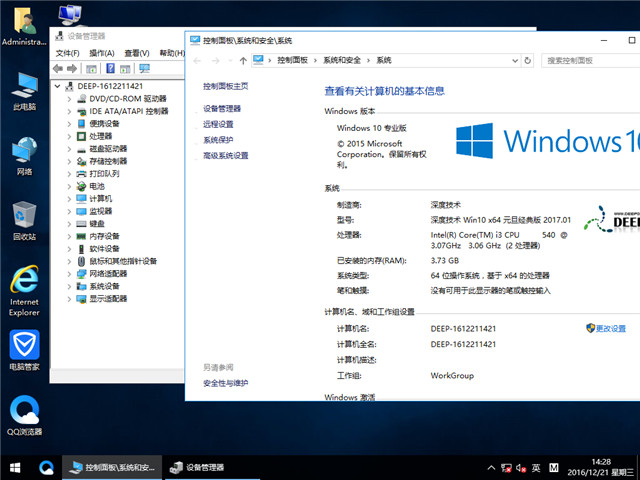Click the Windows Start button

click(x=15, y=467)
